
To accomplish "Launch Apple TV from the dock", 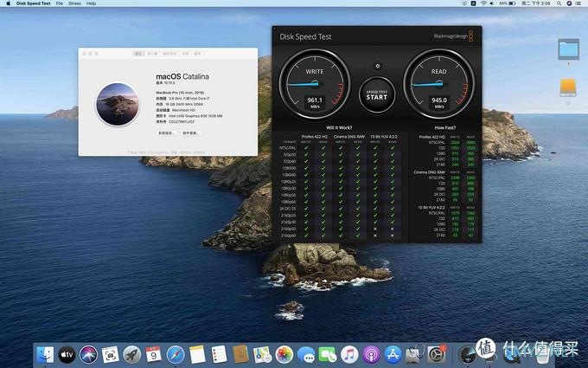I will coord(67,354).
